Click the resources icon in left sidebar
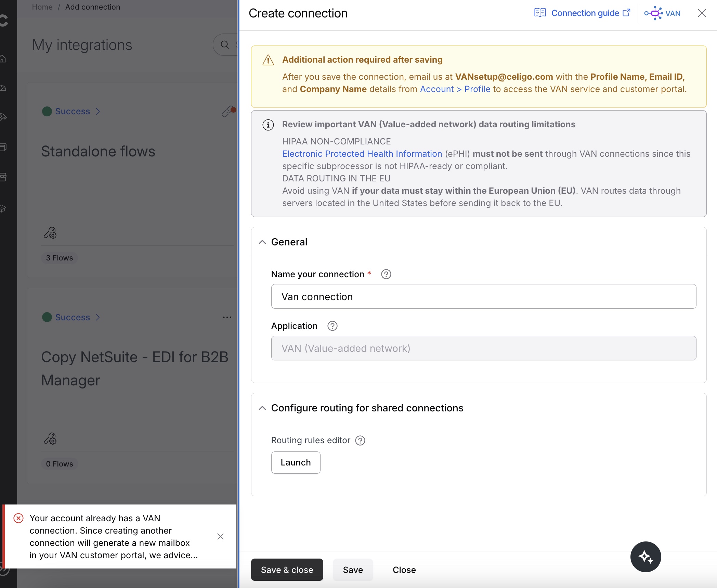Viewport: 717px width, 588px height. tap(3, 147)
